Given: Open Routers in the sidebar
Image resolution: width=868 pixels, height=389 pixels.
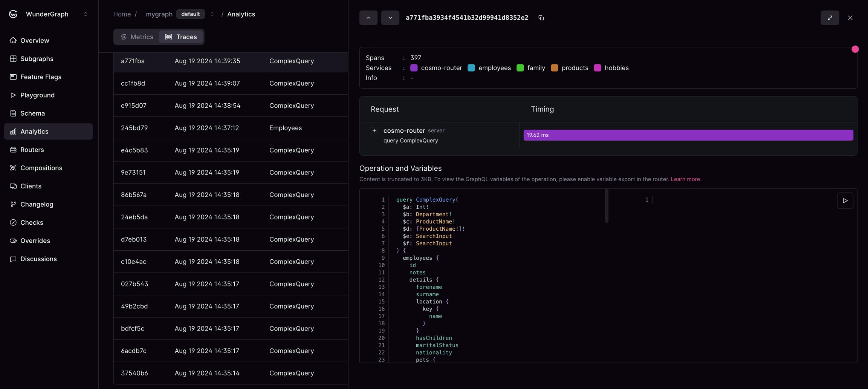Looking at the screenshot, I should click(x=32, y=150).
